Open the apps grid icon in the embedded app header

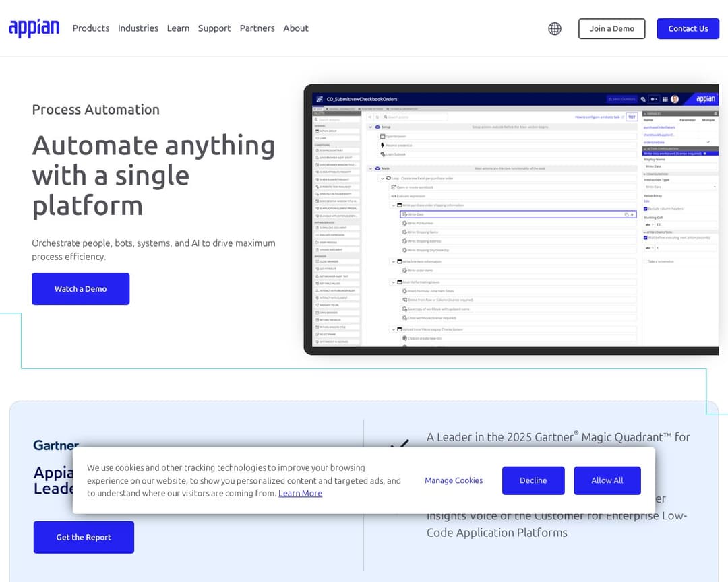[665, 99]
